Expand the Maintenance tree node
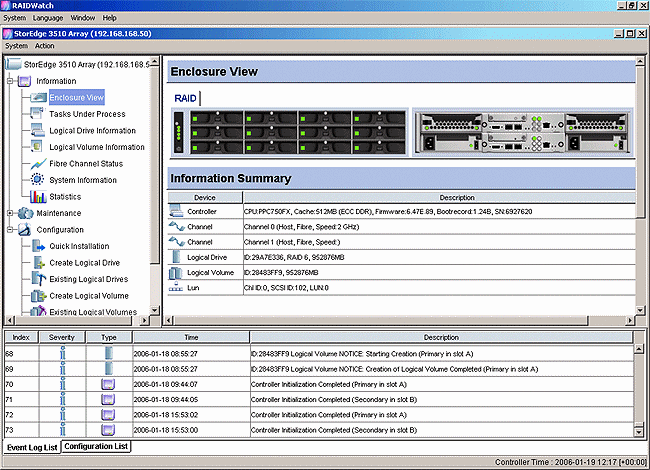 10,213
